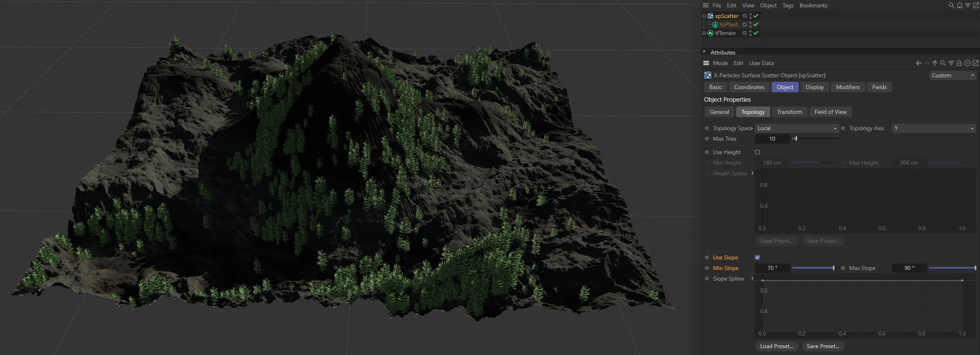Click the Min Slope slider
Screen dimensions: 980x355
click(x=815, y=268)
